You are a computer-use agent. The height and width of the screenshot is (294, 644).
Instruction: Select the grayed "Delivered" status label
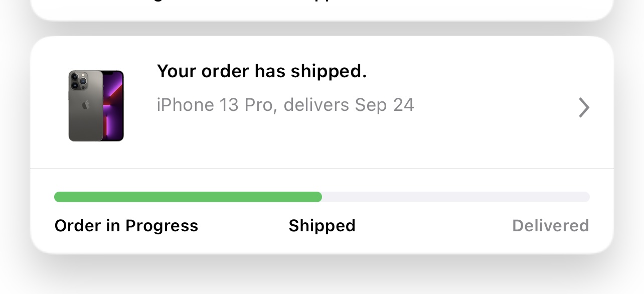551,226
